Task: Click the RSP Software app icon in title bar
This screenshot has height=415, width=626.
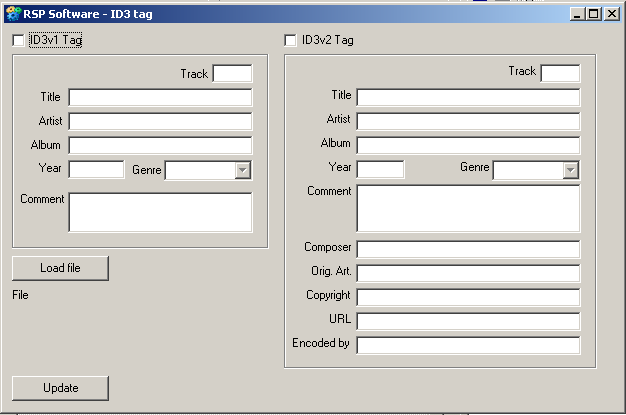Action: pyautogui.click(x=13, y=14)
